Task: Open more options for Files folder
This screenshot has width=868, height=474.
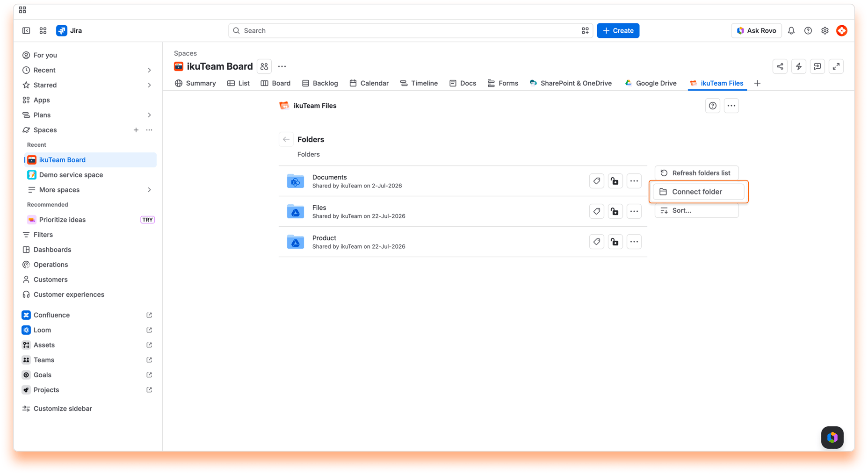Action: click(x=634, y=211)
